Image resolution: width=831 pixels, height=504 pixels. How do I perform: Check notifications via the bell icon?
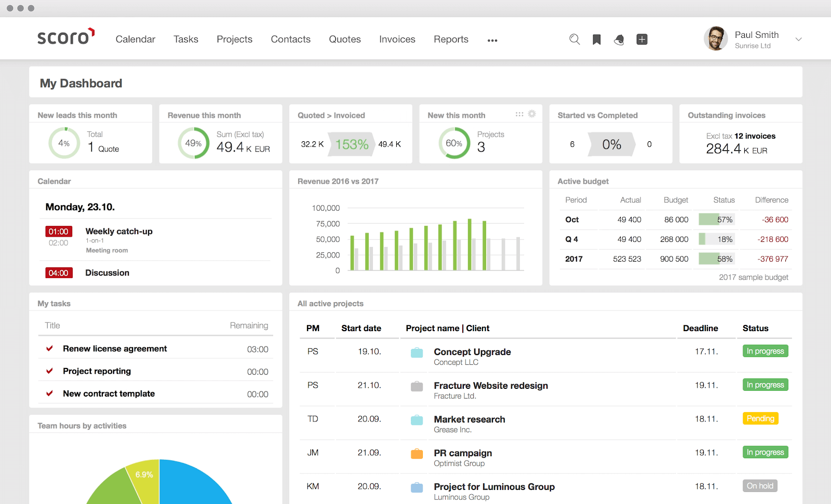pos(619,39)
